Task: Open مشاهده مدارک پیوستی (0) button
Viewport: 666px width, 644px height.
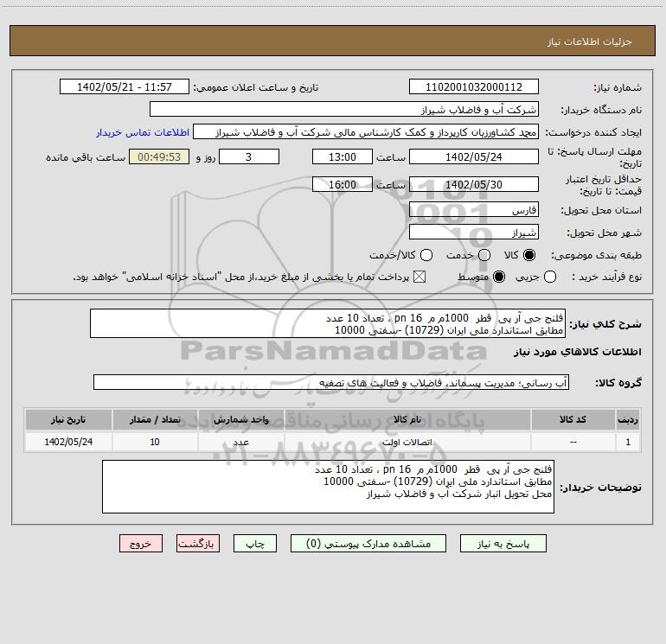Action: [368, 544]
